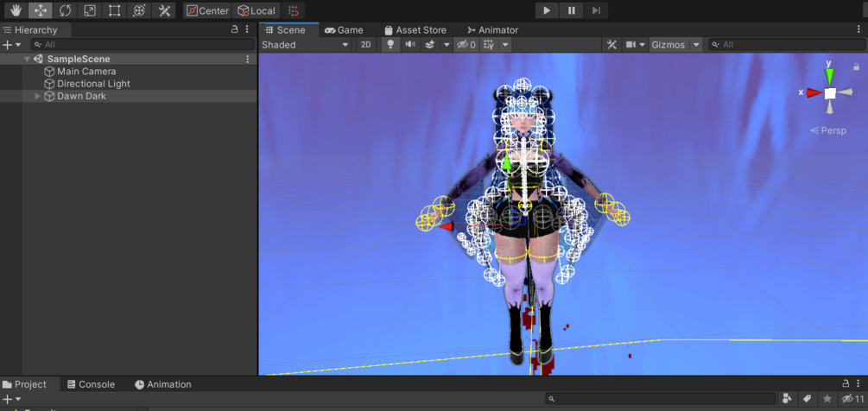
Task: Click center cube of orientation gizmo
Action: click(830, 93)
